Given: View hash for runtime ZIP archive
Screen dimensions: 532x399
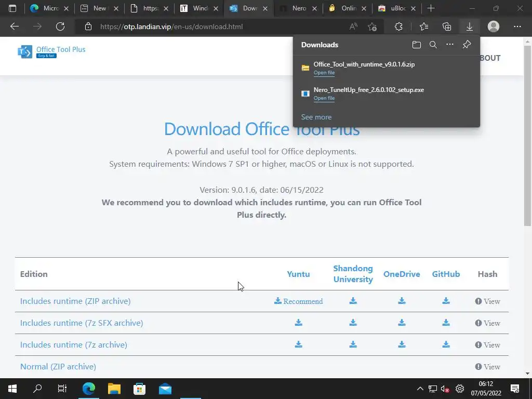Looking at the screenshot, I should 487,301.
